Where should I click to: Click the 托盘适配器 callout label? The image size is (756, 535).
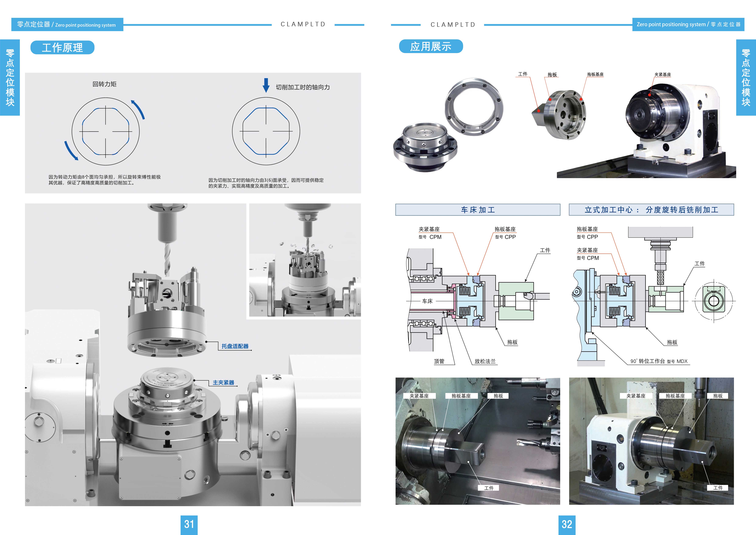(235, 346)
